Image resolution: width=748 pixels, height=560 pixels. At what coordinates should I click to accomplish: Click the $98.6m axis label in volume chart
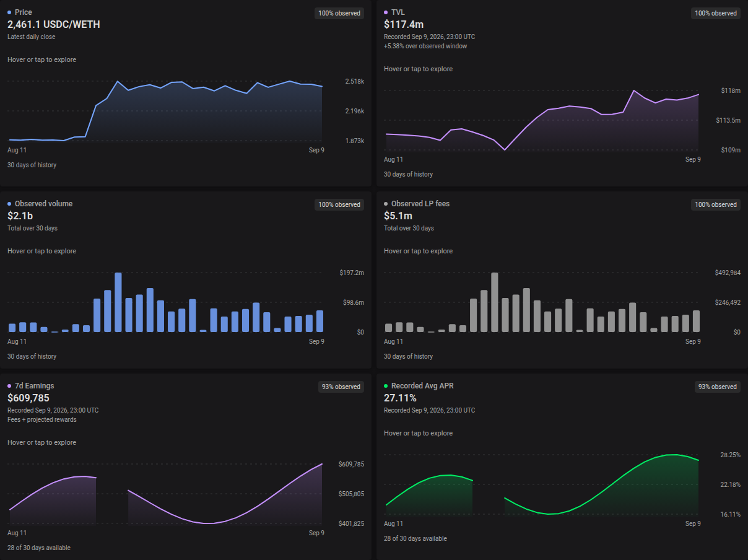(x=354, y=303)
